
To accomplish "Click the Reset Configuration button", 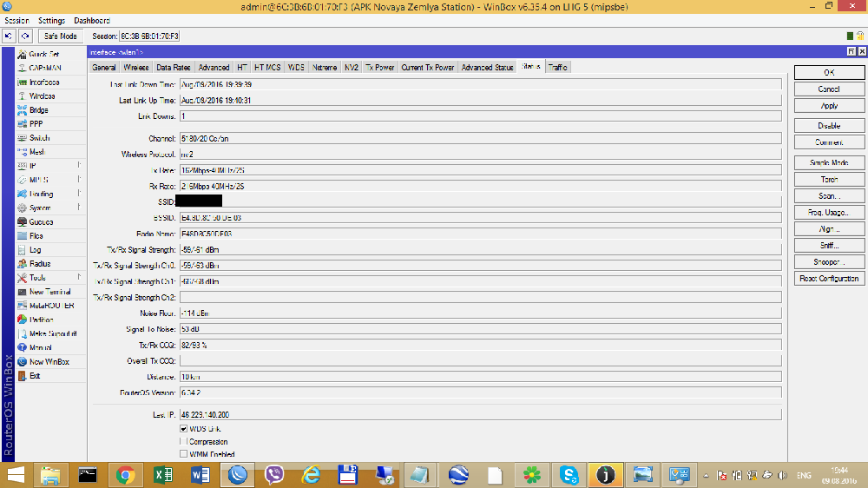I will (x=829, y=279).
